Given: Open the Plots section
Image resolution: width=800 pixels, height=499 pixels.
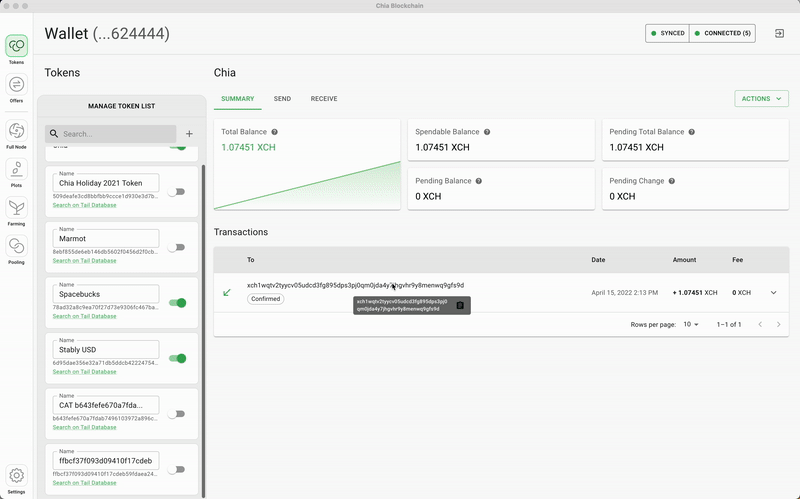Looking at the screenshot, I should pos(16,170).
